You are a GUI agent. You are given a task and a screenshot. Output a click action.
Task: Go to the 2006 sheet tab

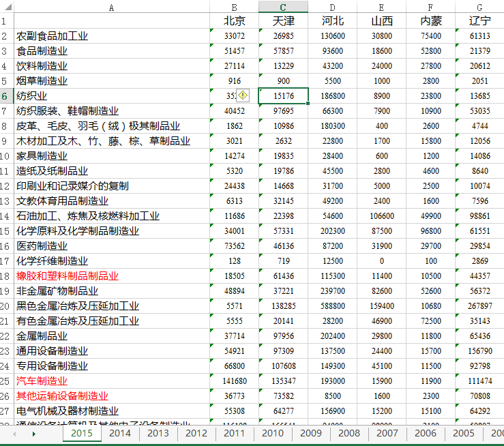tap(426, 433)
